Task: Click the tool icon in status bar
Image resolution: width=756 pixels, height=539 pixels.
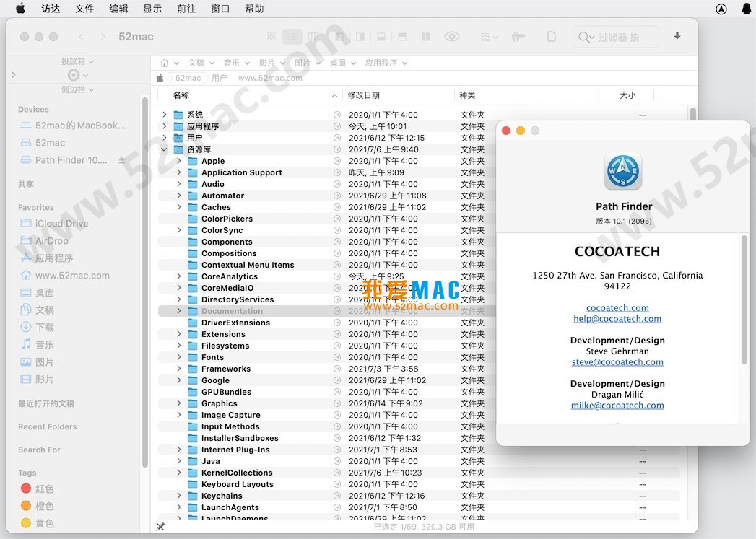Action: [160, 527]
